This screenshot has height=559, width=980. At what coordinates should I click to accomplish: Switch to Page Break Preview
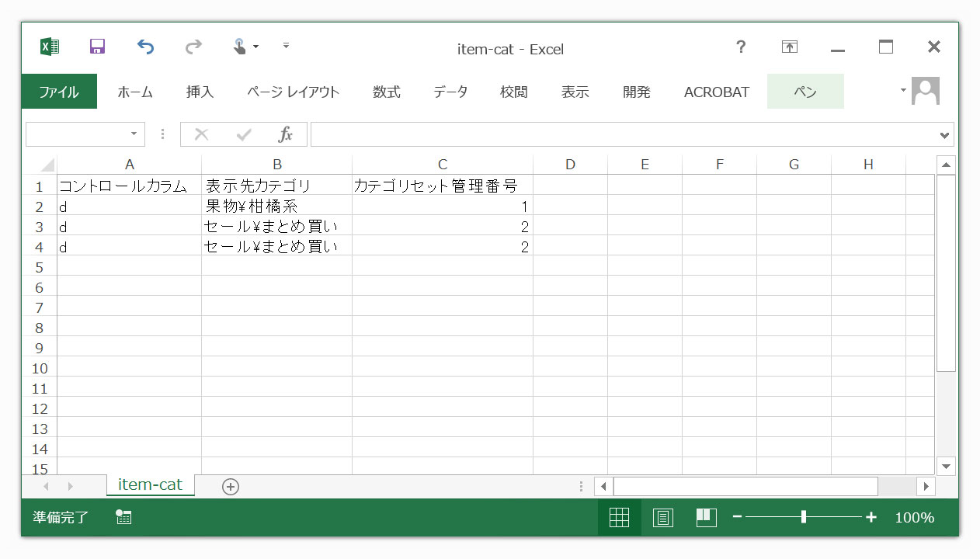coord(706,517)
